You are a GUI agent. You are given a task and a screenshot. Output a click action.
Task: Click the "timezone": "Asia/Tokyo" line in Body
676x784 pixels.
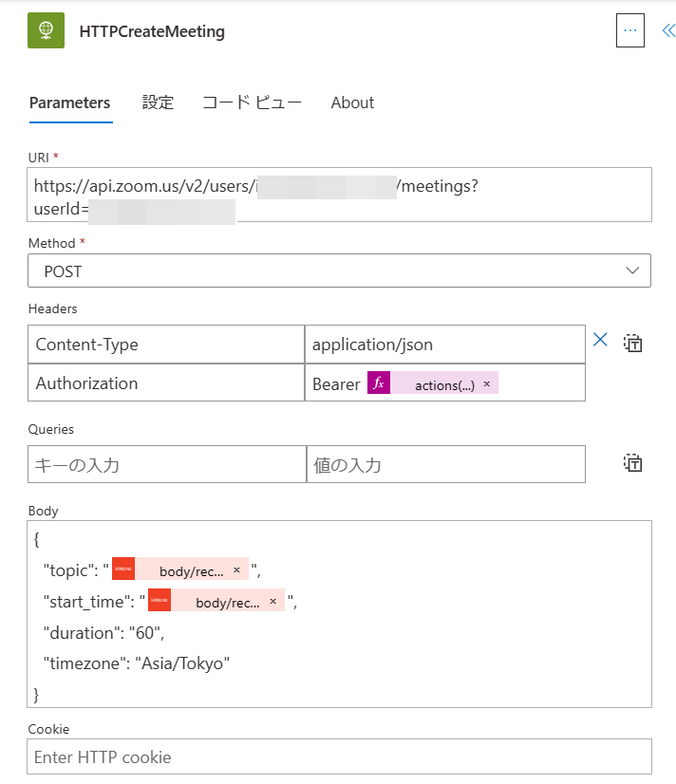coord(137,663)
